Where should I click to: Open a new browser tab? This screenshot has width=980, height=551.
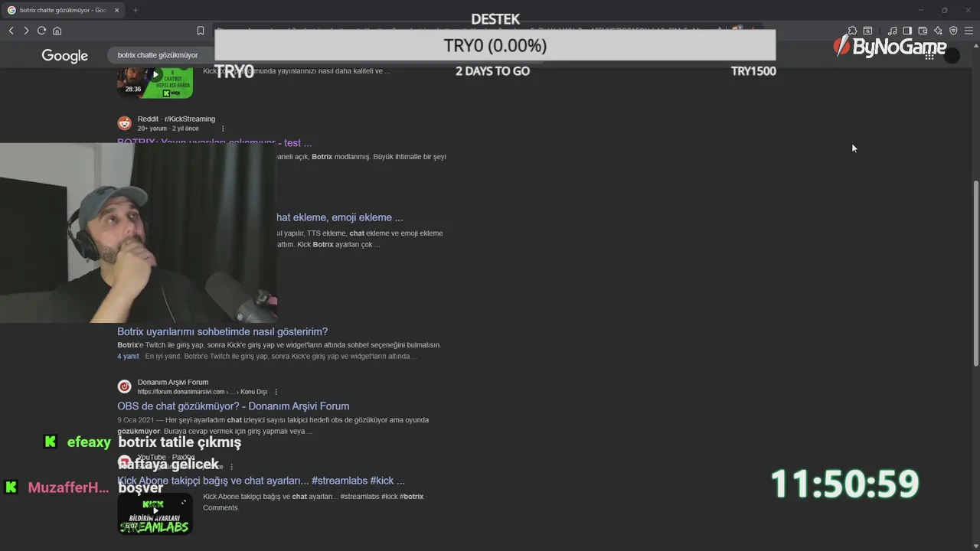tap(136, 10)
